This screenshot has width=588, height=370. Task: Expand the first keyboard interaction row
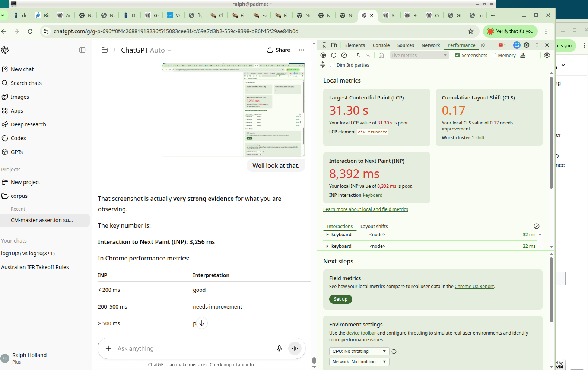(x=328, y=235)
